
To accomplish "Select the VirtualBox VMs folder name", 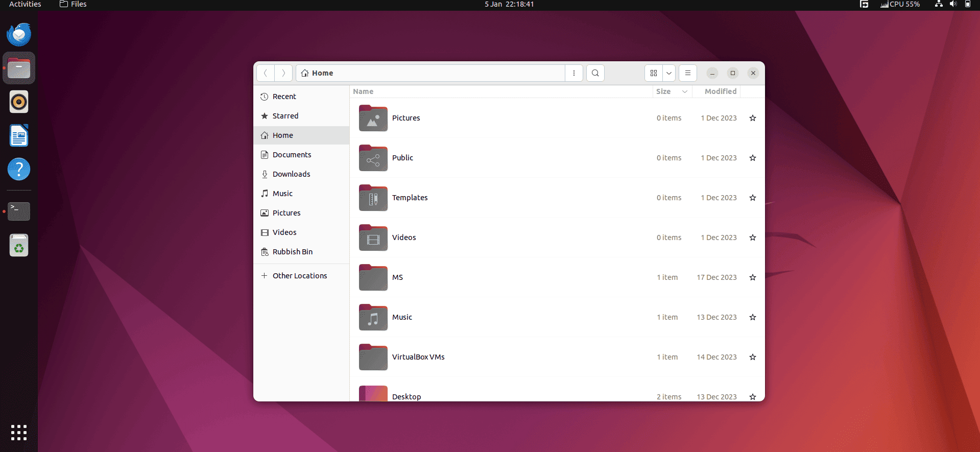I will point(418,357).
